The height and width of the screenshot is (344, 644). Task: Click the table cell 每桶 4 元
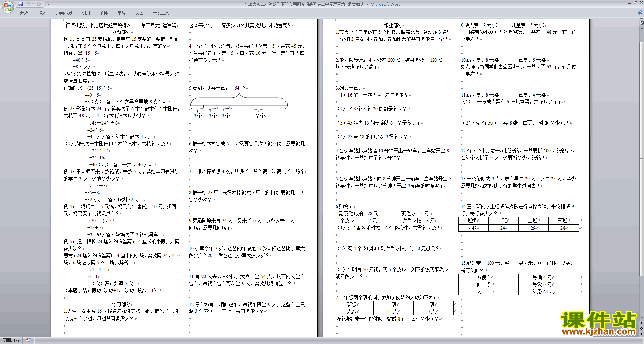tap(548, 277)
